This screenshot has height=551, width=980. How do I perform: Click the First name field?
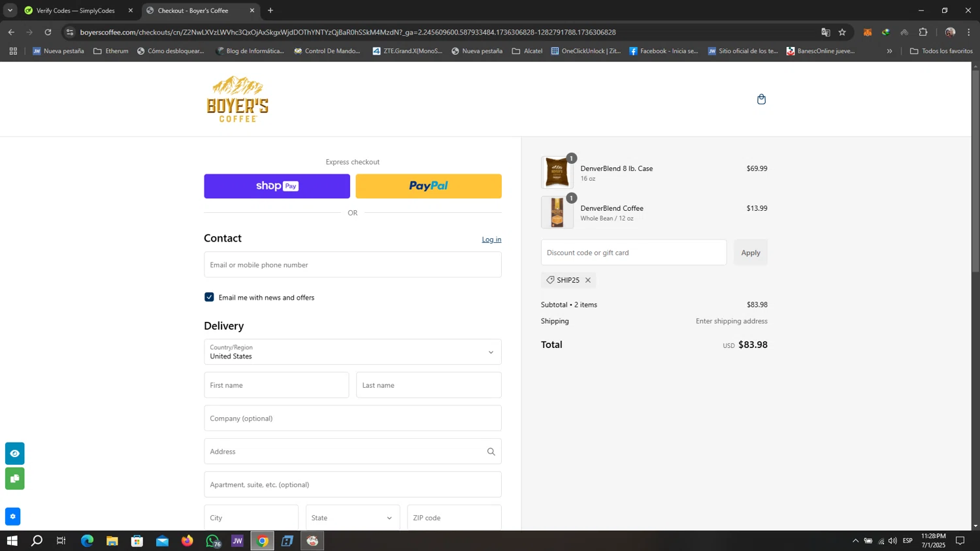[x=276, y=385]
